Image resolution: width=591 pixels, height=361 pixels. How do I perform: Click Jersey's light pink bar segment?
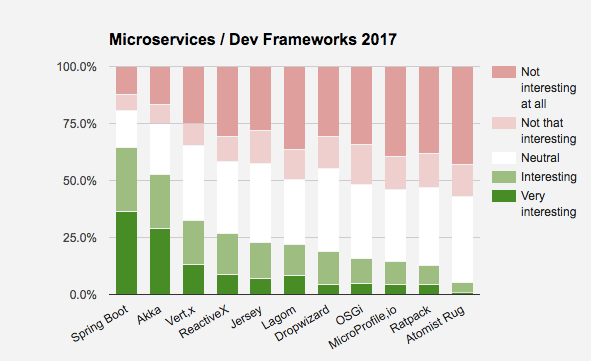tap(260, 147)
